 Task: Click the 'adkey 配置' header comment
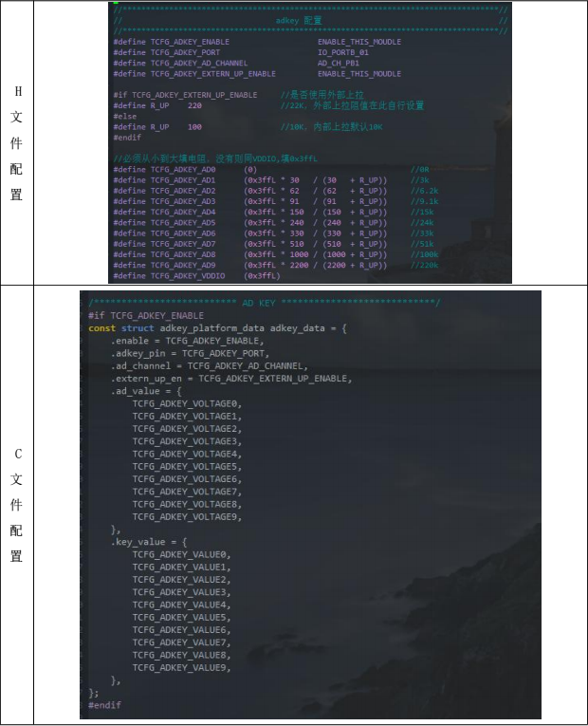click(299, 20)
